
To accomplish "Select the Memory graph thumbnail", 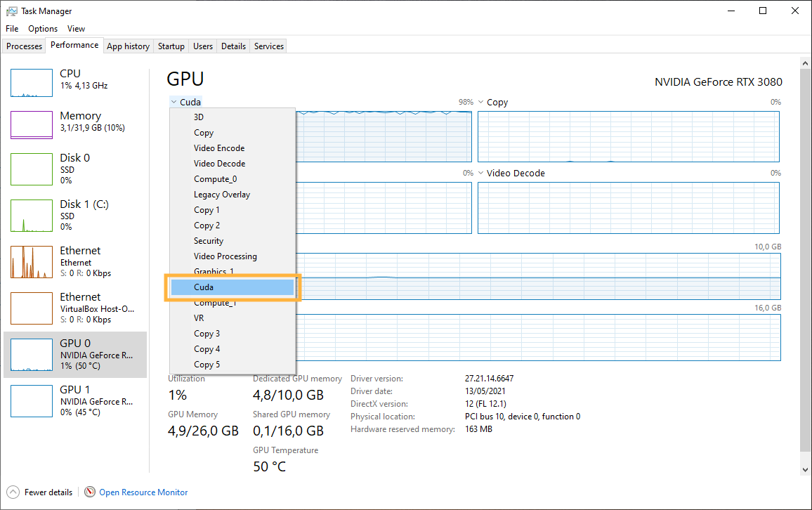I will [x=32, y=125].
